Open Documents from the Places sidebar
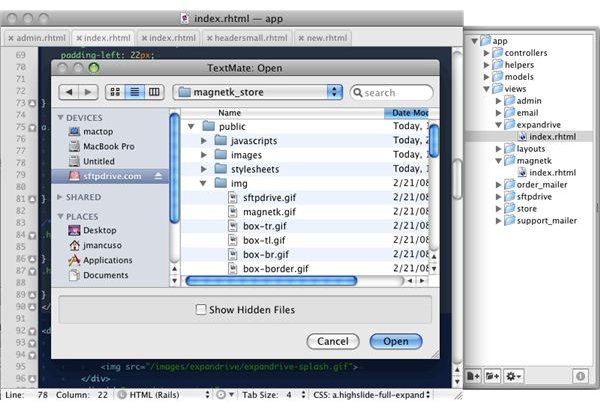Viewport: 600px width, 402px height. (x=106, y=275)
